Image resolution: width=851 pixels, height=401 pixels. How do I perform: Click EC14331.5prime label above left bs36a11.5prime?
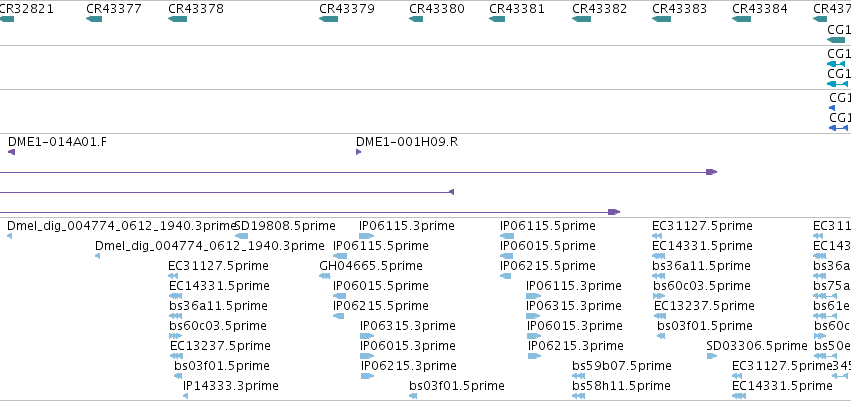[219, 285]
